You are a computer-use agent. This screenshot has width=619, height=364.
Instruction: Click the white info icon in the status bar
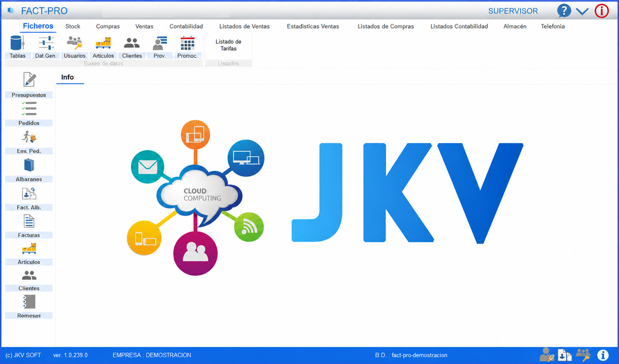(603, 355)
